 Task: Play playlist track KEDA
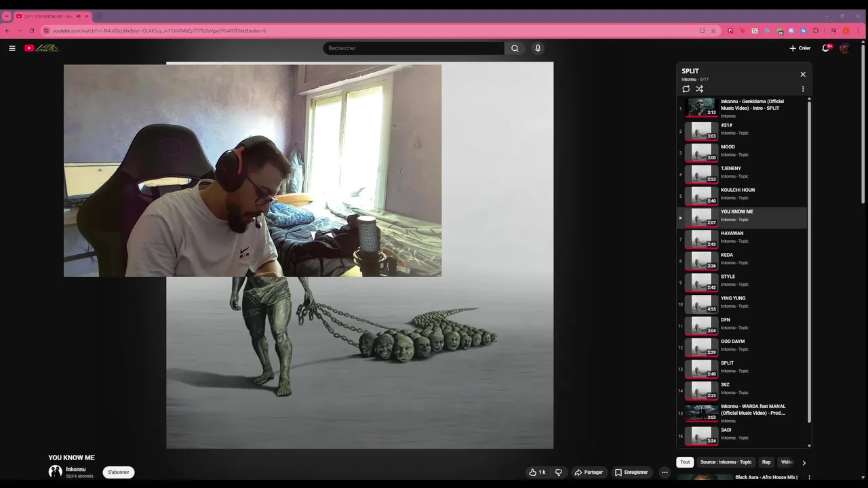[x=742, y=260]
